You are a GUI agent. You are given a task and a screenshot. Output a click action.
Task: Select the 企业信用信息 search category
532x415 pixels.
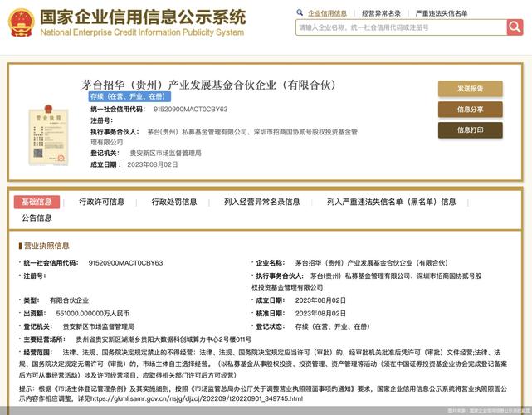pos(327,13)
